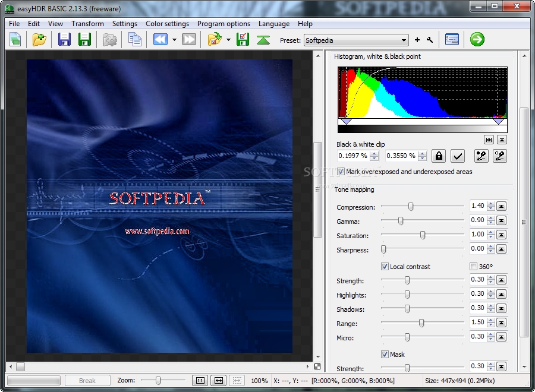Expand the undo history dropdown arrow
The height and width of the screenshot is (392, 535).
pos(174,40)
